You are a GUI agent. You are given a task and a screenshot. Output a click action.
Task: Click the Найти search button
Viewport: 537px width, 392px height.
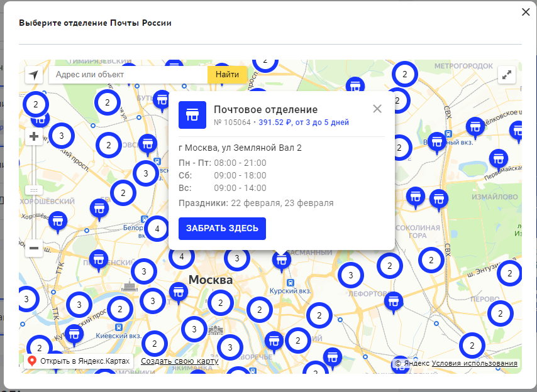227,75
